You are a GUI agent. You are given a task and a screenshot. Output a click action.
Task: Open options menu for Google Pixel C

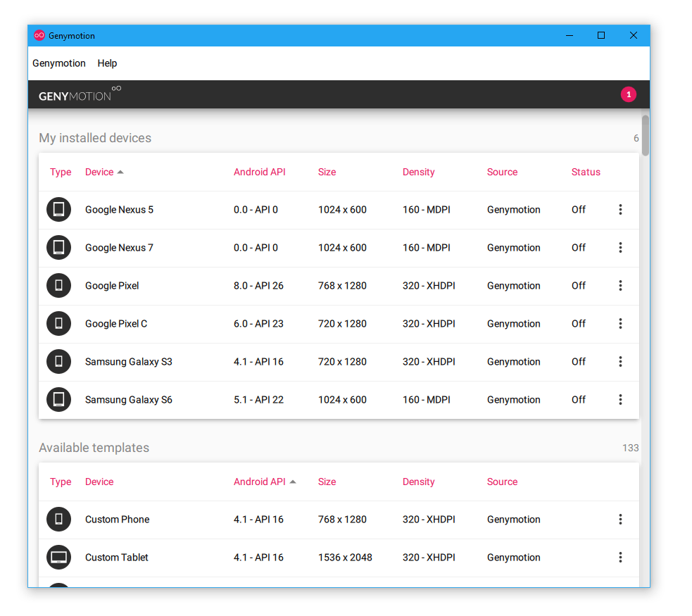point(620,323)
